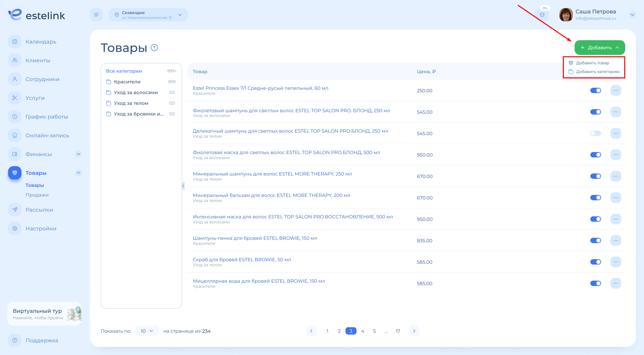Collapse the sidebar with the hamburger icon
Screen dimensions: 644x355
point(96,15)
